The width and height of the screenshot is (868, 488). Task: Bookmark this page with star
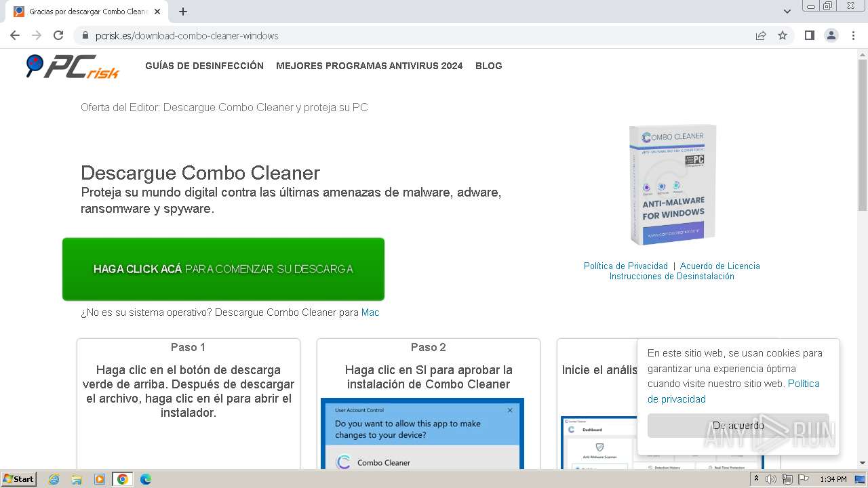pos(783,36)
